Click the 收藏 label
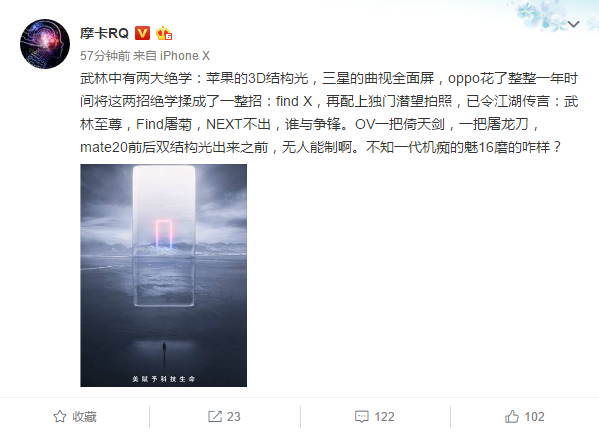 click(x=84, y=416)
